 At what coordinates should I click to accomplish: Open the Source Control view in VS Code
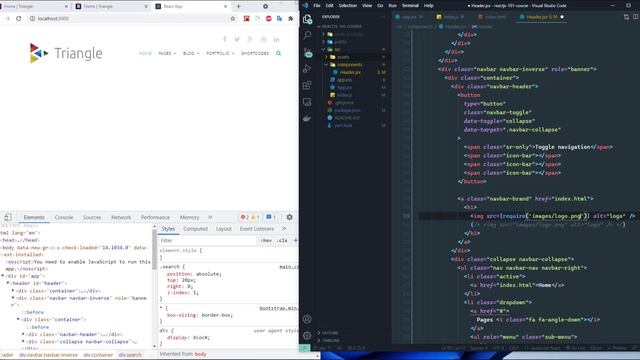[x=307, y=52]
